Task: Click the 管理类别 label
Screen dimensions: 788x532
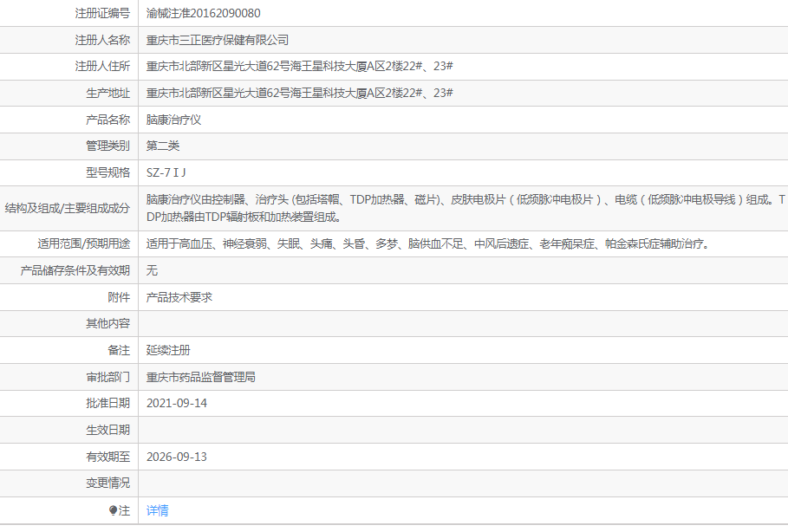Action: point(108,146)
